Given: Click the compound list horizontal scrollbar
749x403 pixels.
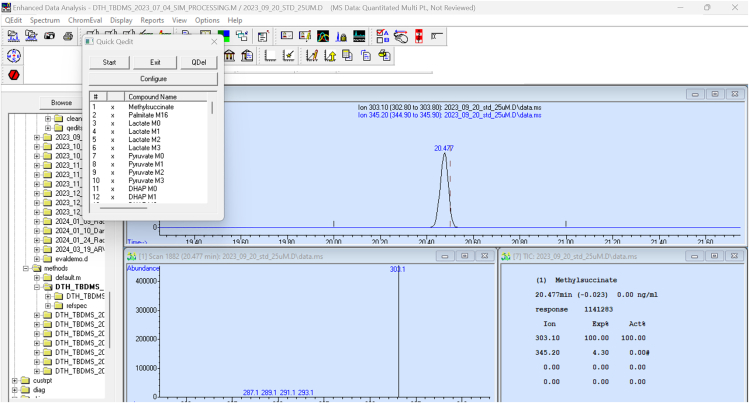Looking at the screenshot, I should (123, 208).
